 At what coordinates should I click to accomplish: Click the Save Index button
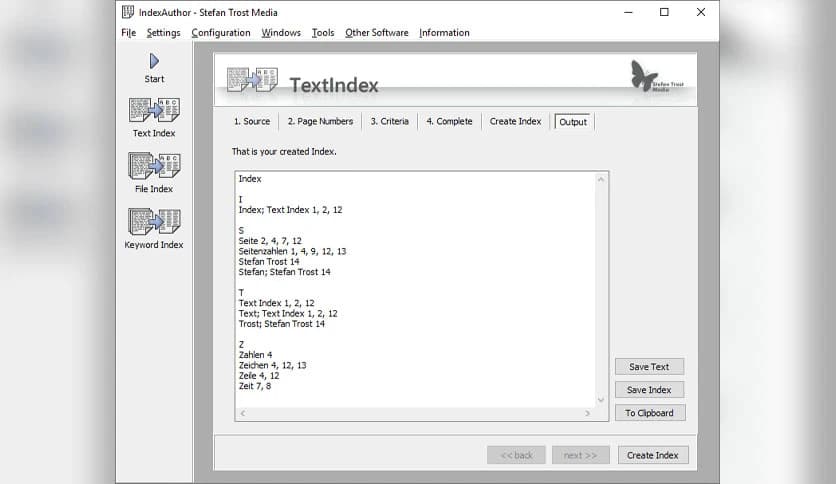tap(649, 390)
